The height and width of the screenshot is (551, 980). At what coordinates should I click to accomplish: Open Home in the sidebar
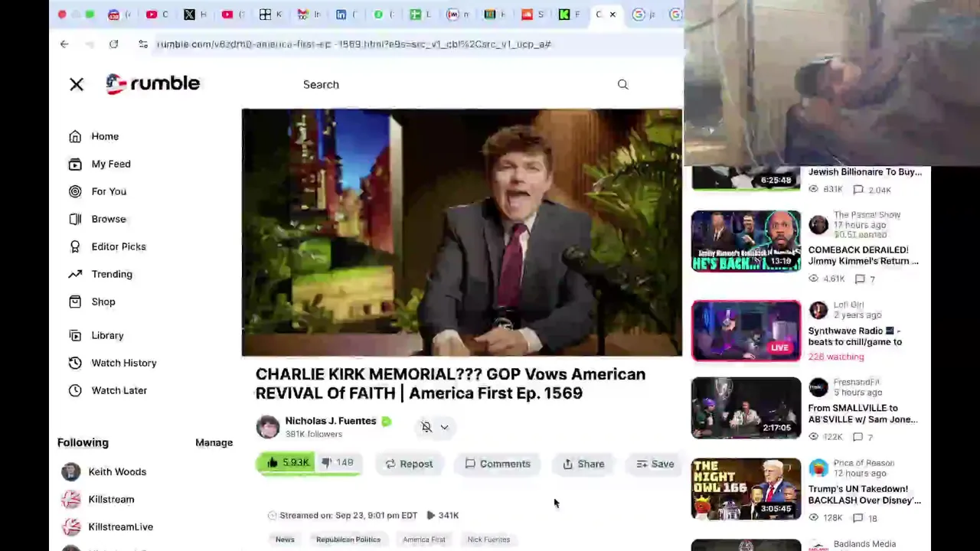105,136
